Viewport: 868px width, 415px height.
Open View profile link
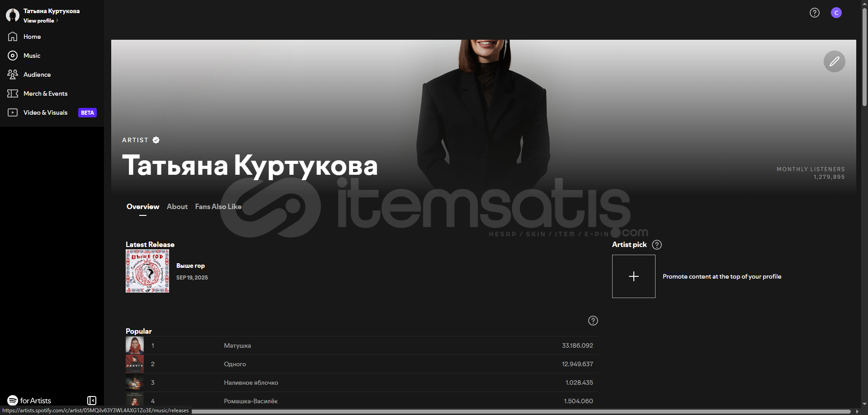41,21
